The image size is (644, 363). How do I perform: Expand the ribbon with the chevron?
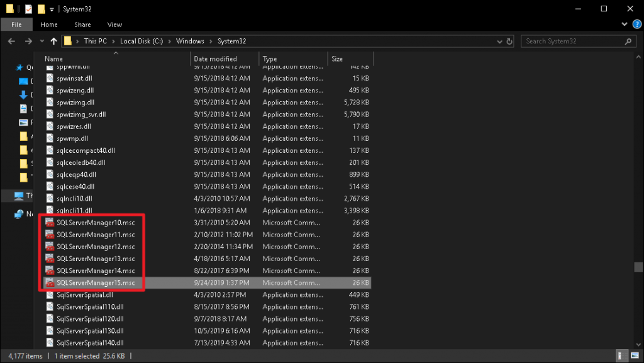click(x=625, y=25)
